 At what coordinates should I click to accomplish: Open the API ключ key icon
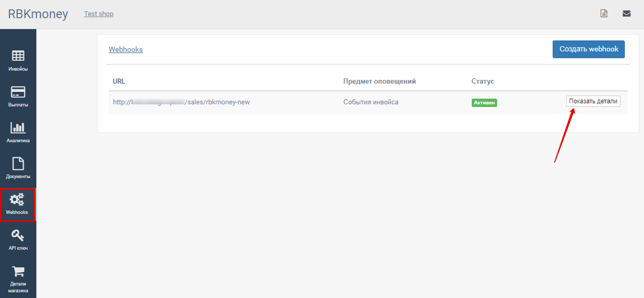click(18, 235)
